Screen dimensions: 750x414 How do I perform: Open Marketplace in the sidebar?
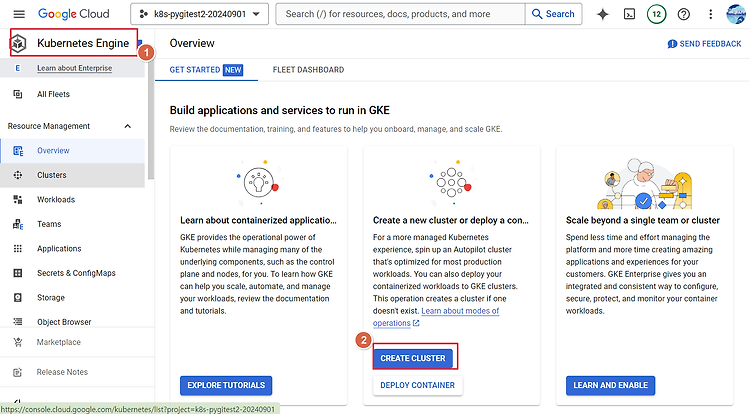[58, 342]
